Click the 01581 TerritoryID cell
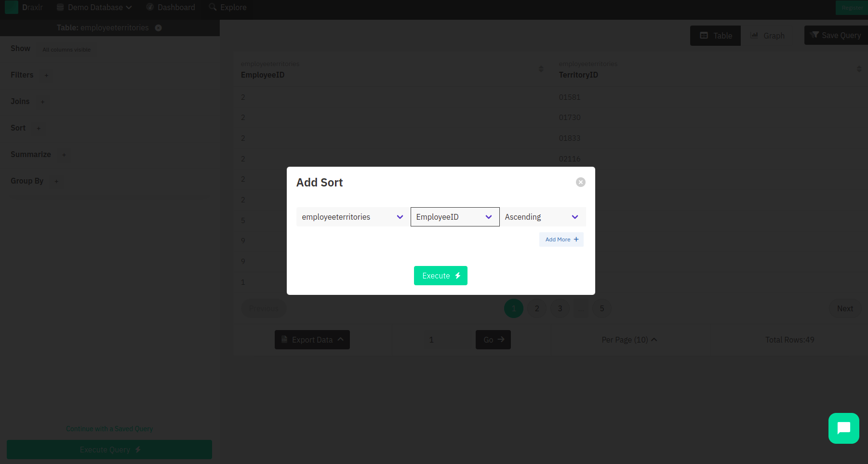This screenshot has height=464, width=868. click(570, 97)
